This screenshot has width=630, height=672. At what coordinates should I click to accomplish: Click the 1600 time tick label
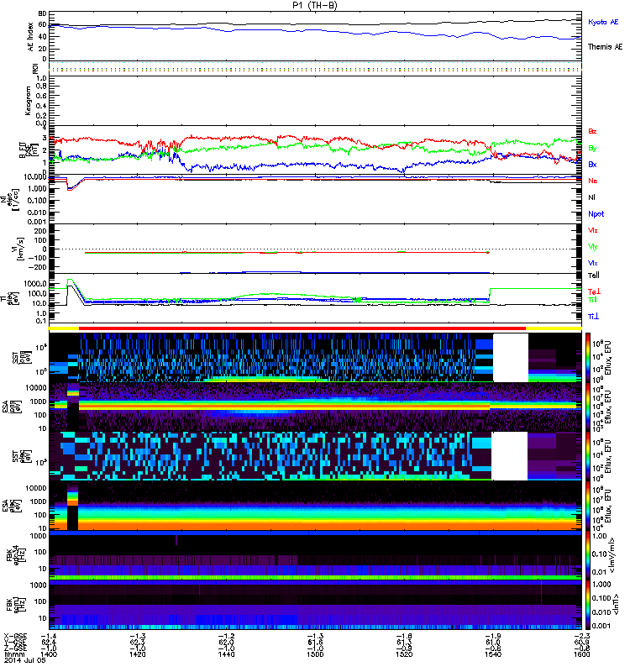click(x=582, y=654)
